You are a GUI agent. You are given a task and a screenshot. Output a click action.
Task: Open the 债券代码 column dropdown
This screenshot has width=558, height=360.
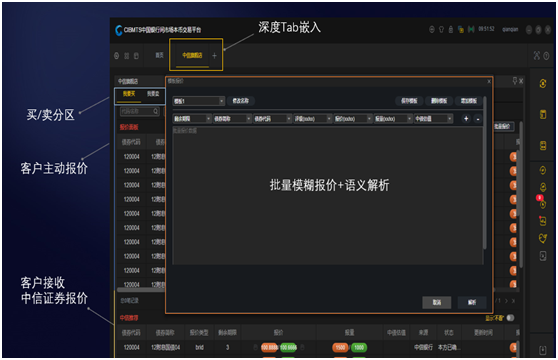coord(273,119)
